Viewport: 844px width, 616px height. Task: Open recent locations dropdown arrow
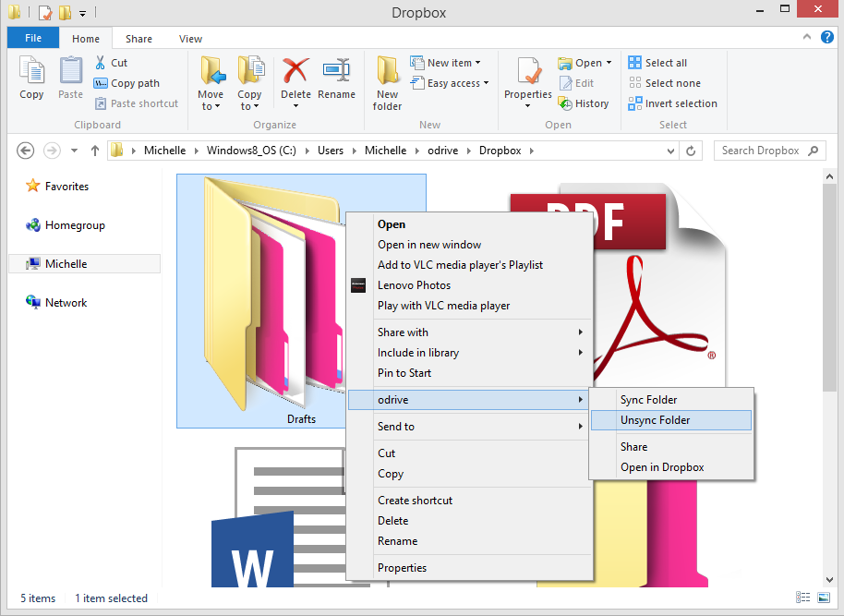coord(74,151)
